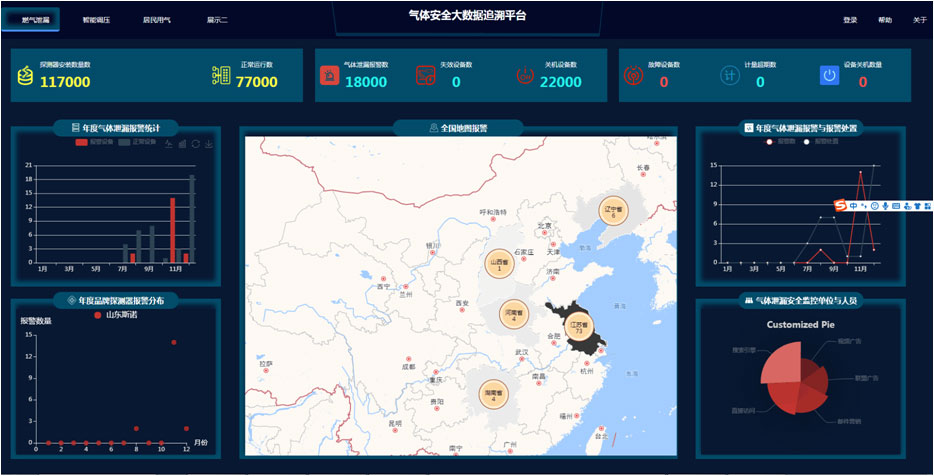Viewport: 934px width, 476px height.
Task: Switch bar chart to line view icon
Action: [169, 144]
